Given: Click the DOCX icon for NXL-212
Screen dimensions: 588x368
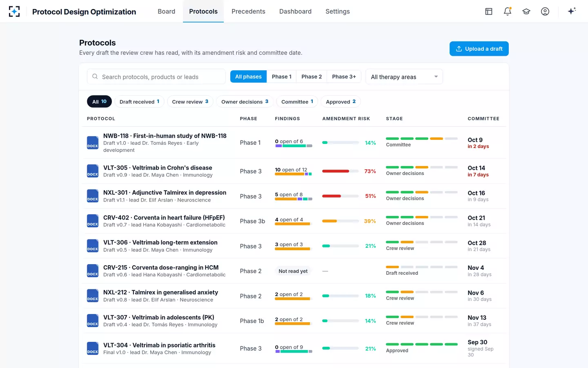Looking at the screenshot, I should 93,296.
